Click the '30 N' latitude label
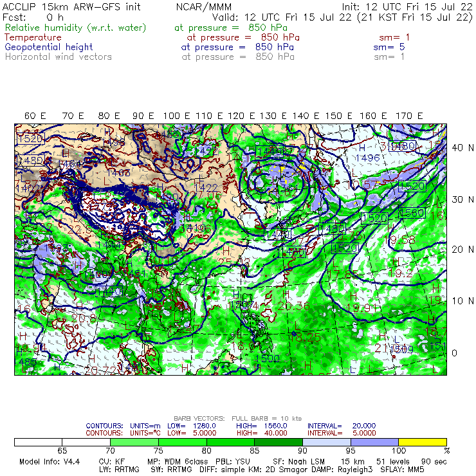476x476 pixels. coord(462,199)
